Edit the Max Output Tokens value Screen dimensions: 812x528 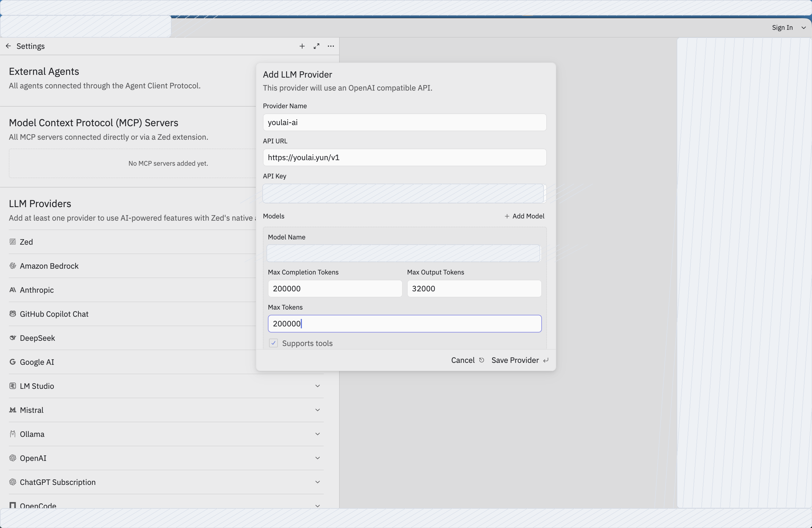pos(474,289)
